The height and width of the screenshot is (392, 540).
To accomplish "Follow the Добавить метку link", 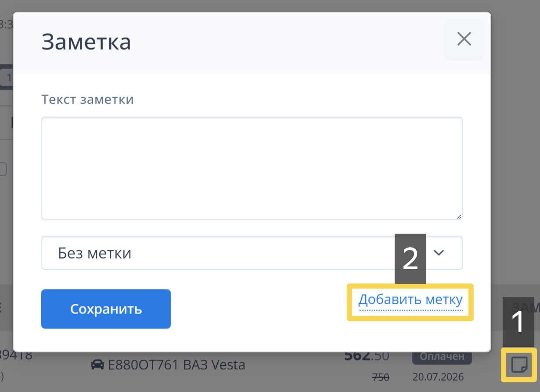I will coord(410,300).
